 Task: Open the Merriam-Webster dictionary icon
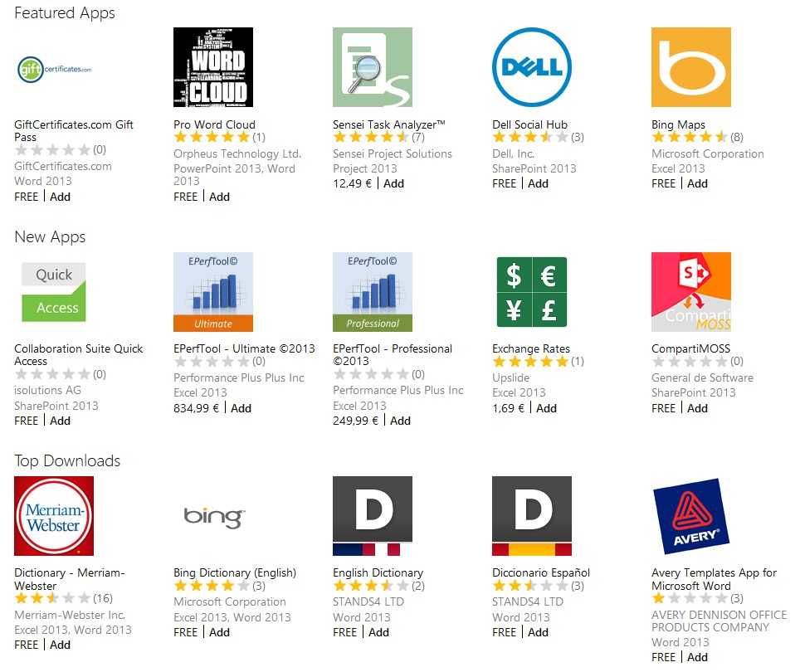click(x=54, y=515)
